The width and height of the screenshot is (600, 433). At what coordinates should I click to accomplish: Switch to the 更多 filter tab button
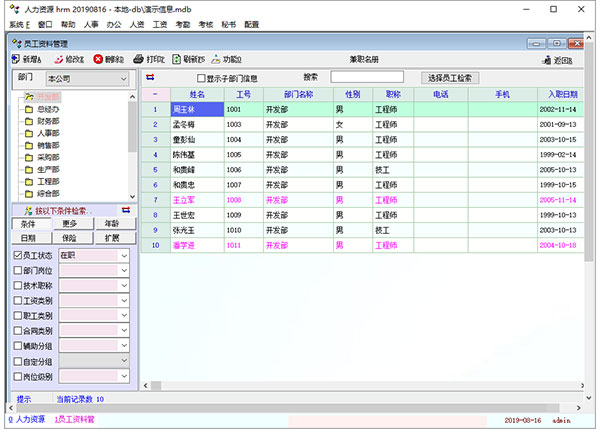click(73, 224)
